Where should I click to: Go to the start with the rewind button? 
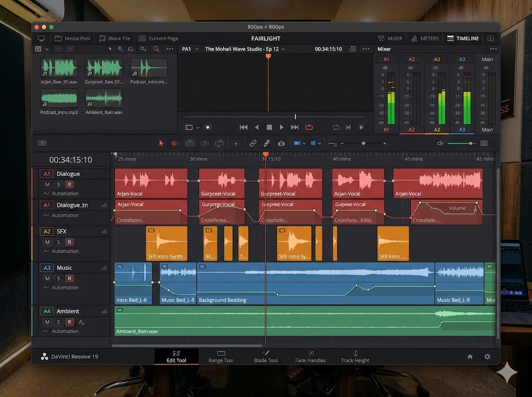pyautogui.click(x=243, y=127)
